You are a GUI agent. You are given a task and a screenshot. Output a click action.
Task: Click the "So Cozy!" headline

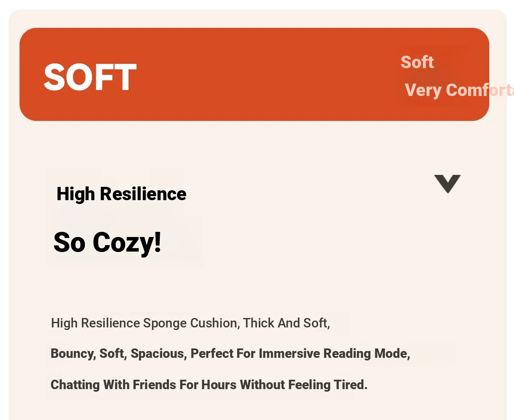click(108, 242)
